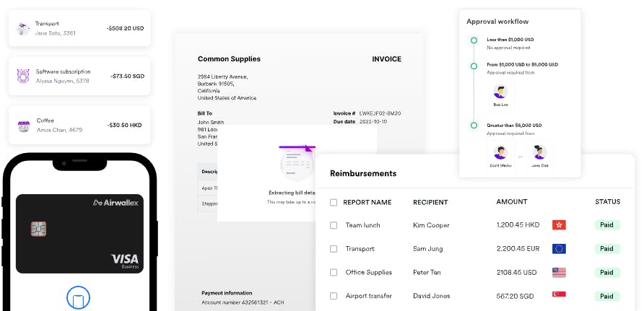Tick the Airport transfer checkbox
The image size is (644, 311).
[334, 296]
